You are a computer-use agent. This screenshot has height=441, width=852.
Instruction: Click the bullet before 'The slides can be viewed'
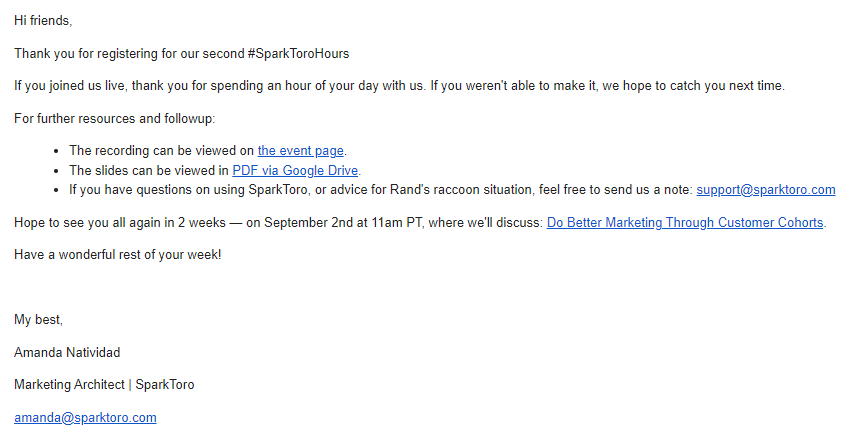point(57,171)
